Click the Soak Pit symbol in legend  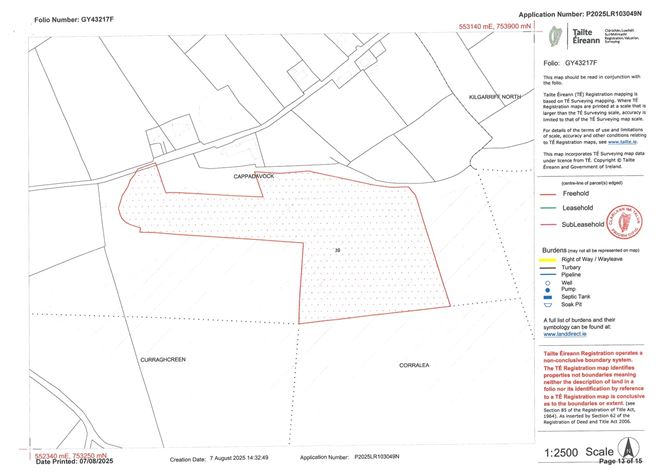point(549,305)
